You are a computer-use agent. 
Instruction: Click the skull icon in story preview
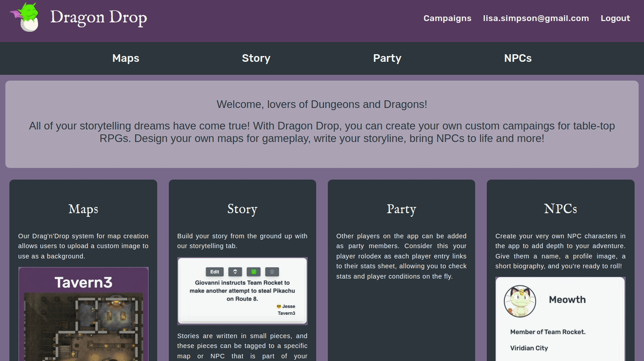tap(235, 272)
